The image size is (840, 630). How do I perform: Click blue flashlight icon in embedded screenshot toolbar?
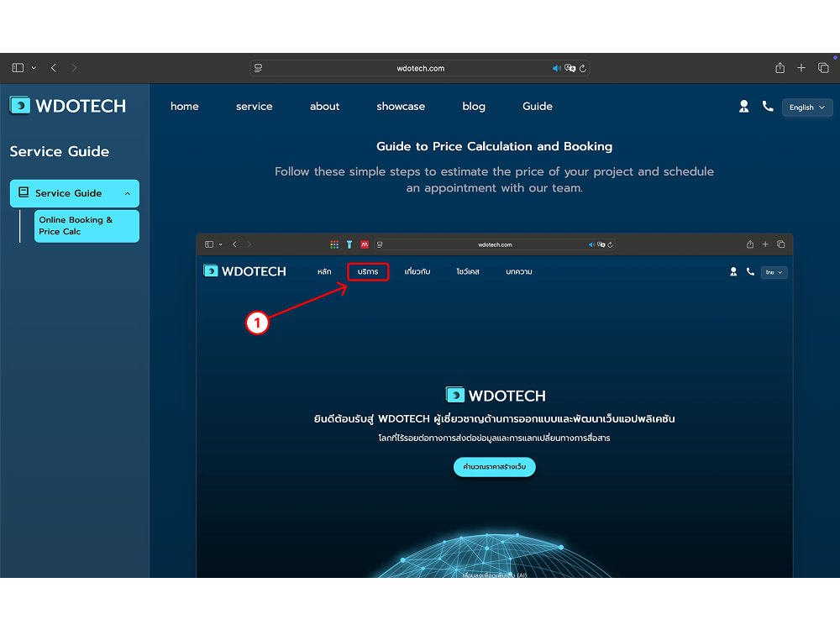(349, 244)
